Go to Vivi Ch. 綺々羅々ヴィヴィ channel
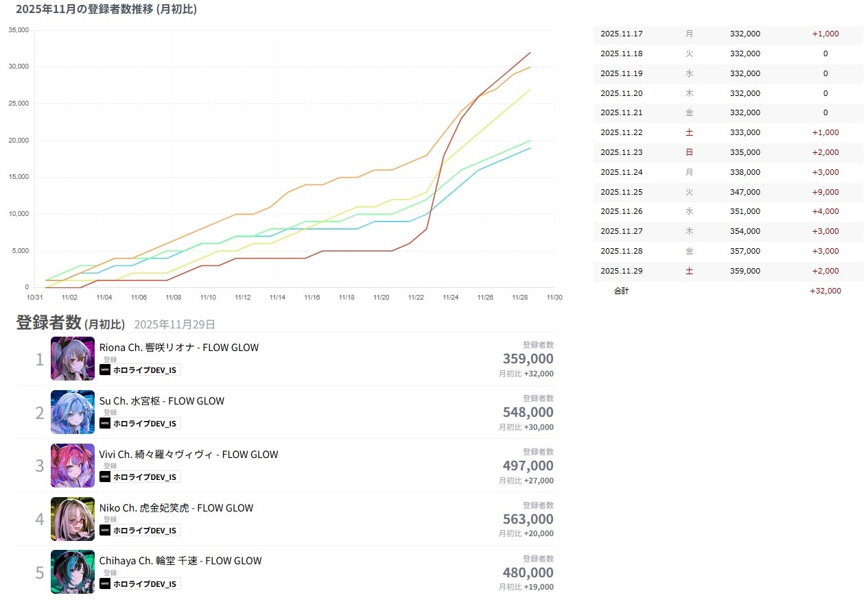Screen dimensions: 868x602 (189, 455)
